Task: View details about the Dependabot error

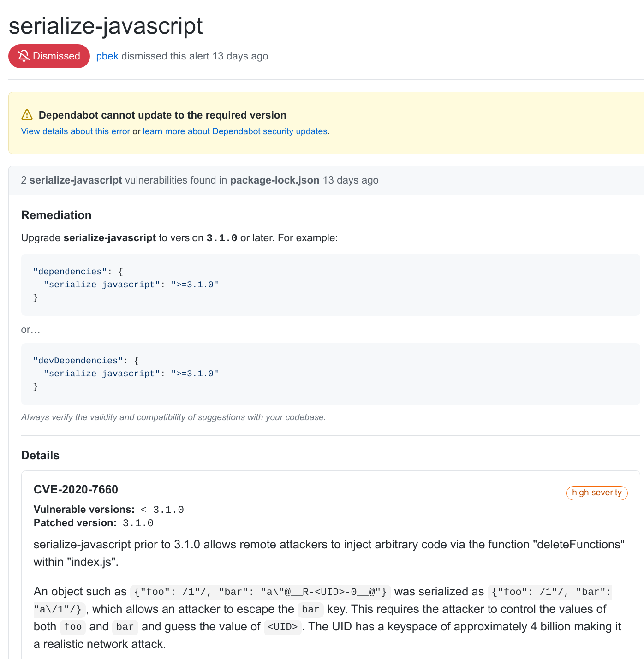Action: [x=75, y=131]
